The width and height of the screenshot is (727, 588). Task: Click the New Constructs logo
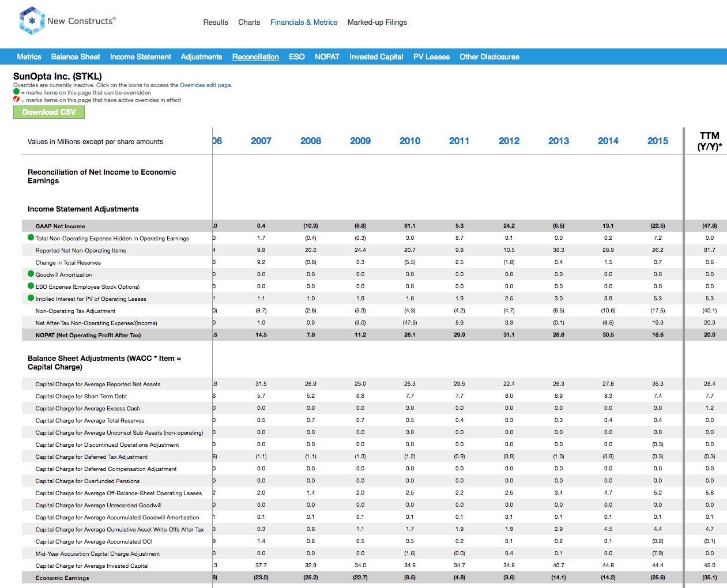pyautogui.click(x=67, y=21)
